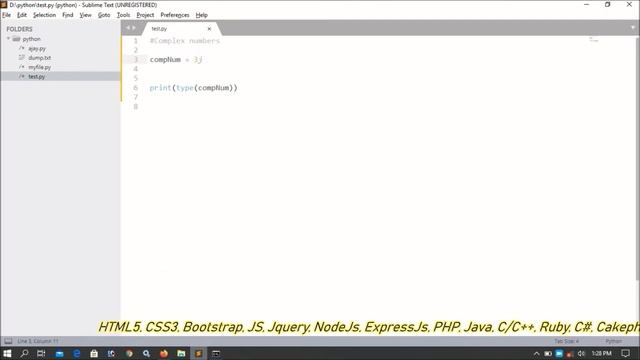The image size is (640, 360).
Task: Open the volume control tray icon
Action: (581, 353)
